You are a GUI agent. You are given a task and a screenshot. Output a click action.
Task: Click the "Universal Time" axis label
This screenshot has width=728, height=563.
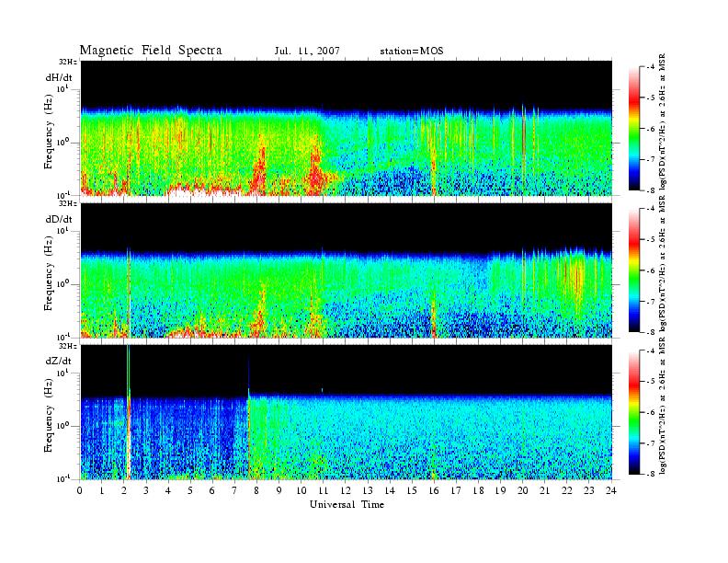347,504
